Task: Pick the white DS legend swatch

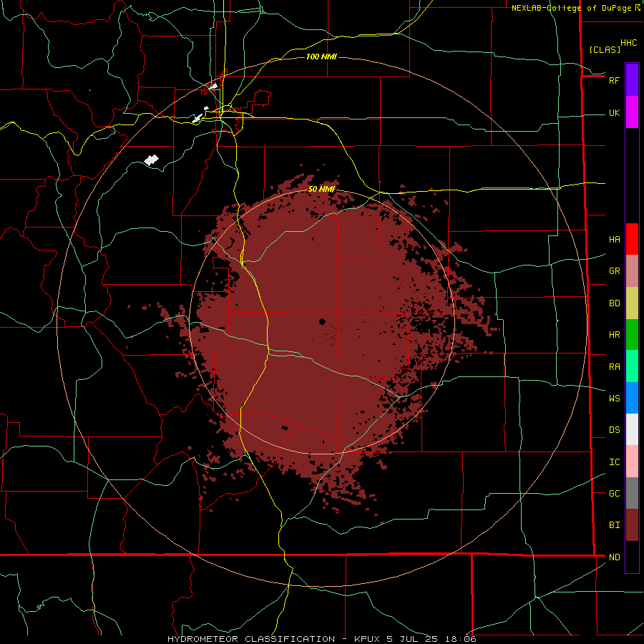Action: [632, 429]
